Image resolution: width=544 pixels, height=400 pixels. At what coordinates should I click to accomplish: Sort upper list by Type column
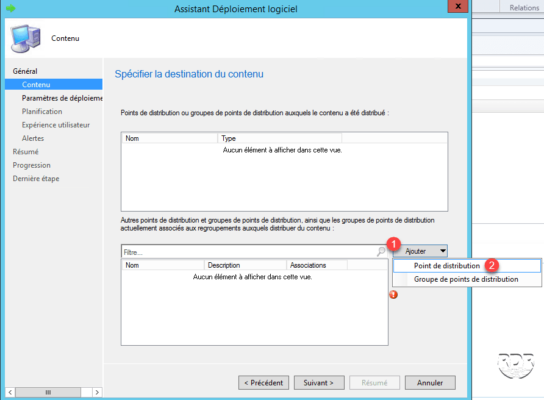pos(280,138)
